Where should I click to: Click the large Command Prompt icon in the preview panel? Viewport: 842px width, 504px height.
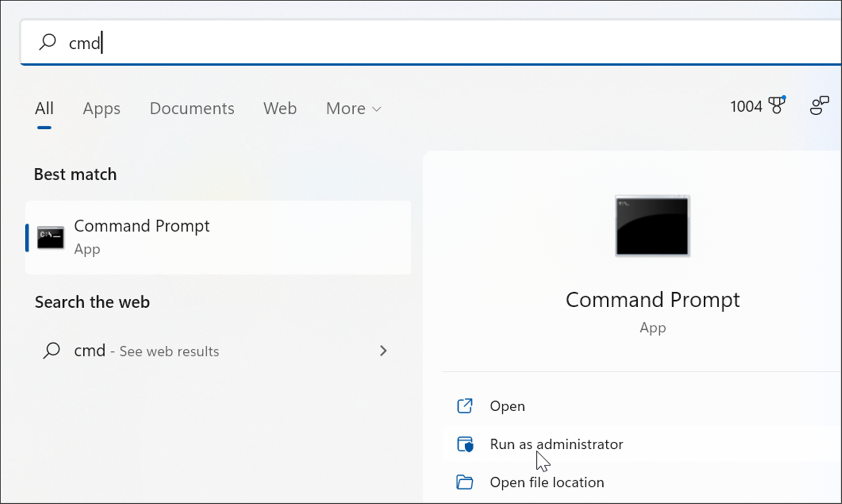(x=652, y=226)
